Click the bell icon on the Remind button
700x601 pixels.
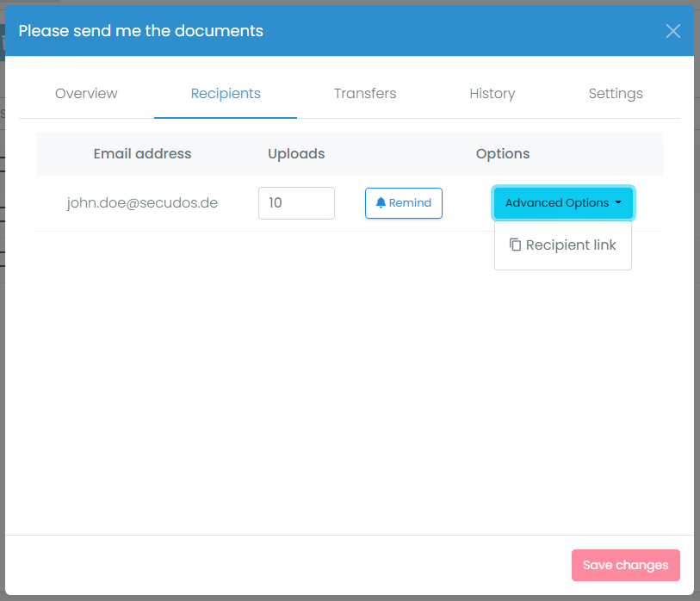coord(380,202)
